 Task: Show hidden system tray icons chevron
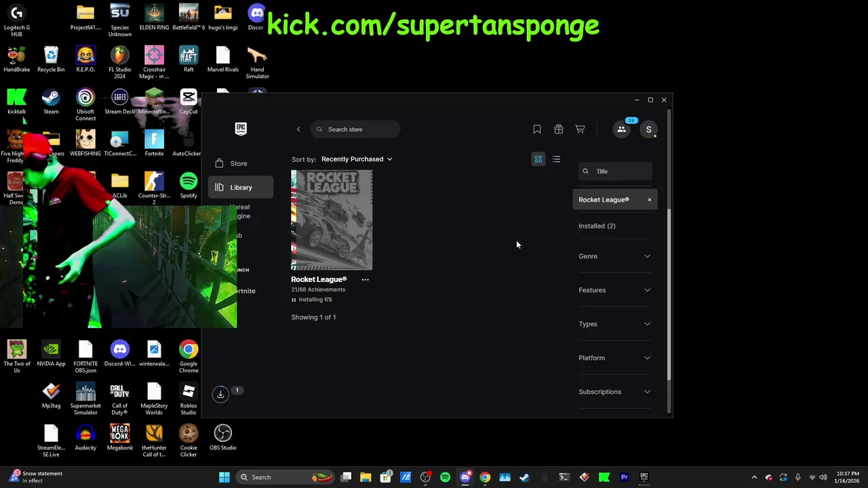tap(754, 477)
